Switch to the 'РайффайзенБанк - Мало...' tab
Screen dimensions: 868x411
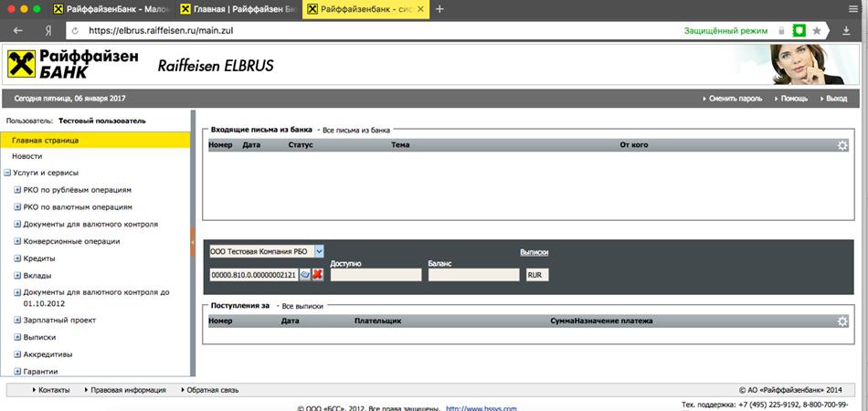click(x=111, y=9)
